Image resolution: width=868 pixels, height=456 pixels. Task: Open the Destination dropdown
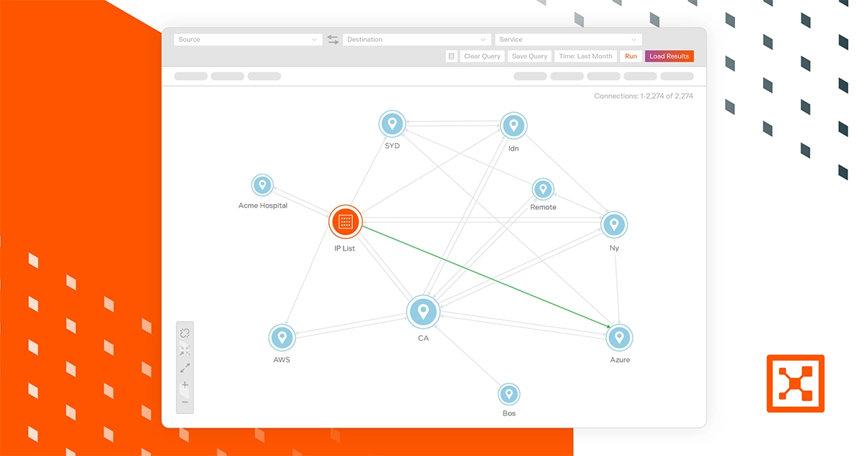(x=417, y=39)
